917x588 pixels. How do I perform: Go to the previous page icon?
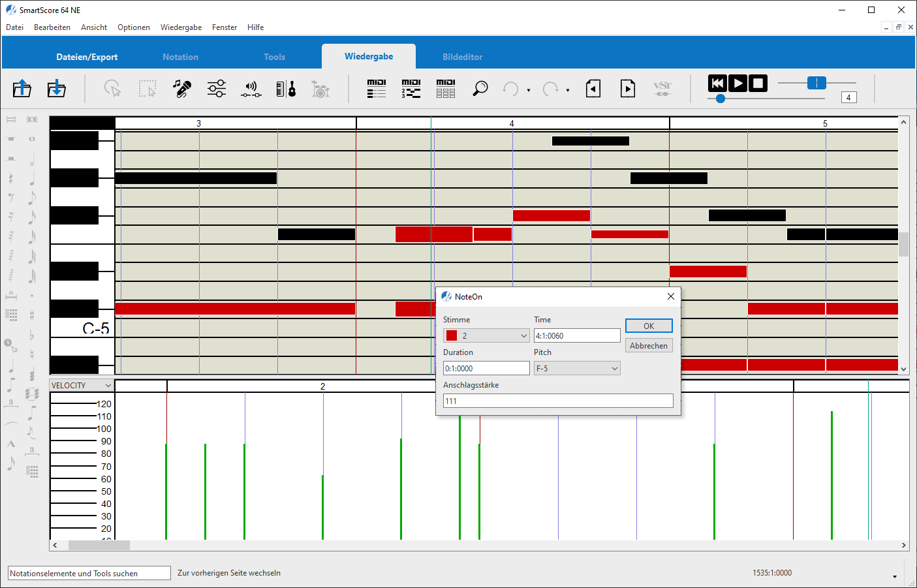pos(593,88)
